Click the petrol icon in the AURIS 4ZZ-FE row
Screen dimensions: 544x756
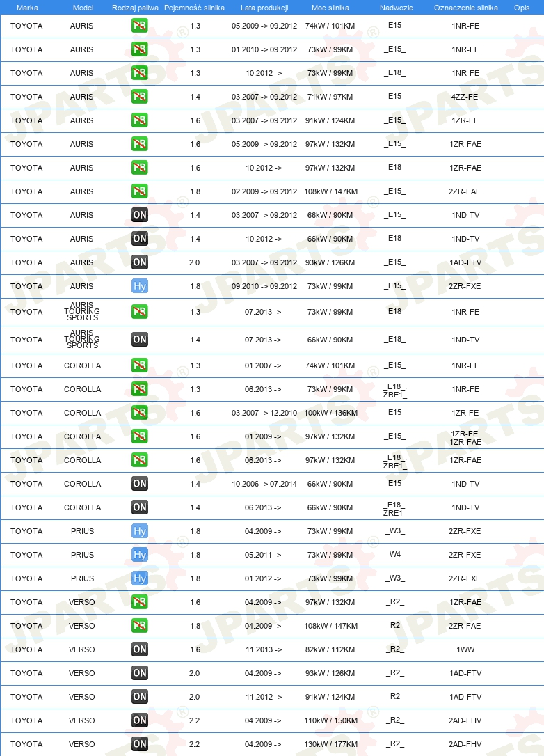(x=139, y=97)
